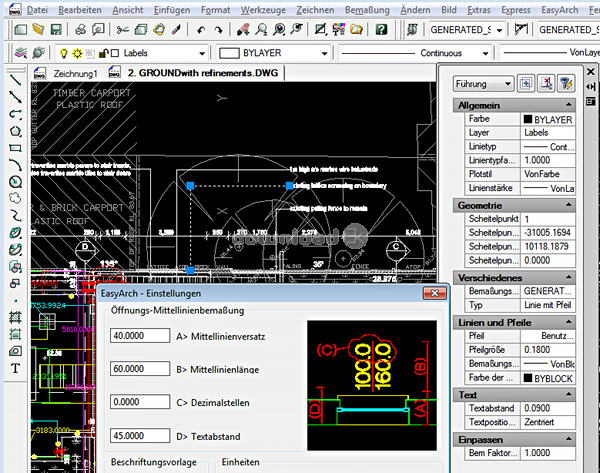Click the quick select filter icon in properties panel
Screen dimensions: 600x473
(566, 83)
